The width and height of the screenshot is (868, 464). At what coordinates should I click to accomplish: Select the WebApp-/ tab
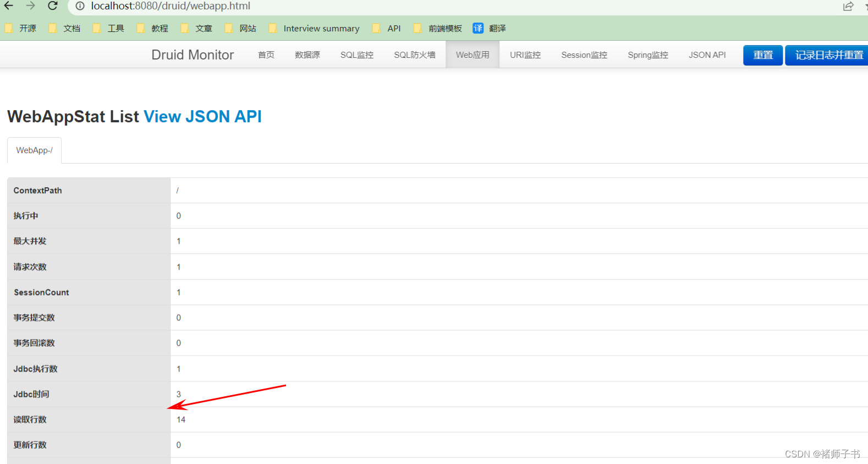pyautogui.click(x=34, y=150)
